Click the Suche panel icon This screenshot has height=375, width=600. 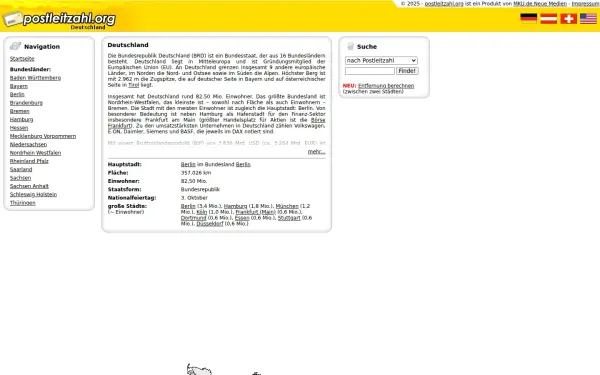tap(350, 47)
